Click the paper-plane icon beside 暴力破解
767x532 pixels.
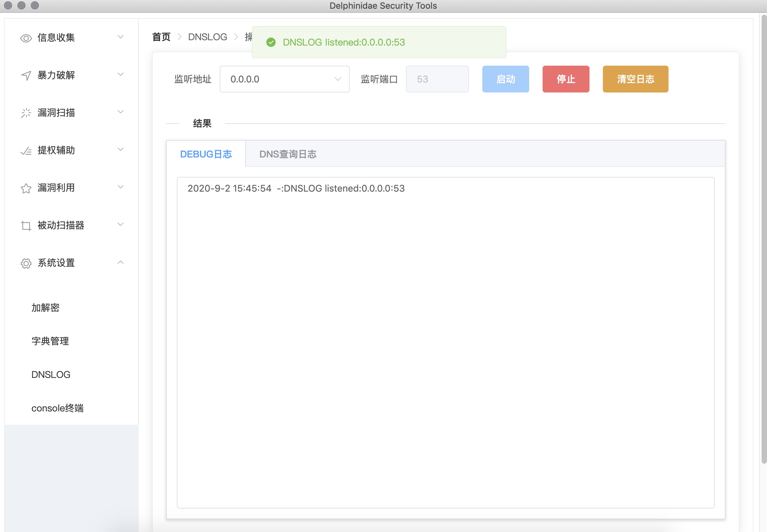[x=26, y=76]
